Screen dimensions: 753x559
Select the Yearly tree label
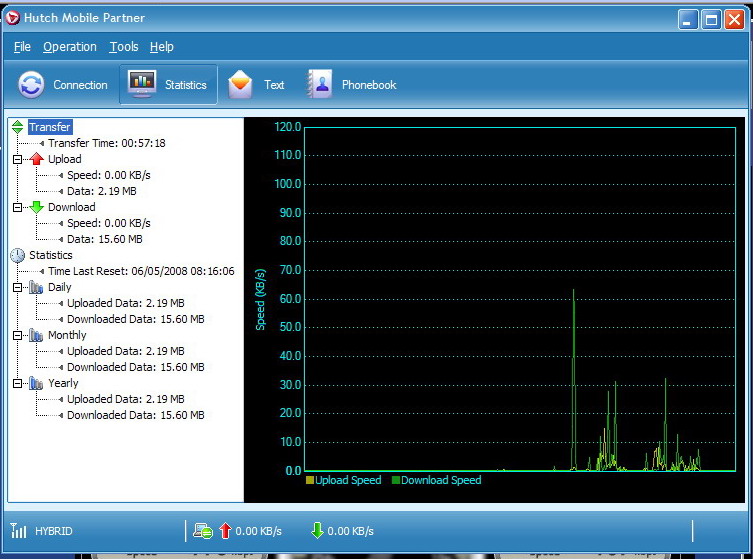click(x=63, y=383)
